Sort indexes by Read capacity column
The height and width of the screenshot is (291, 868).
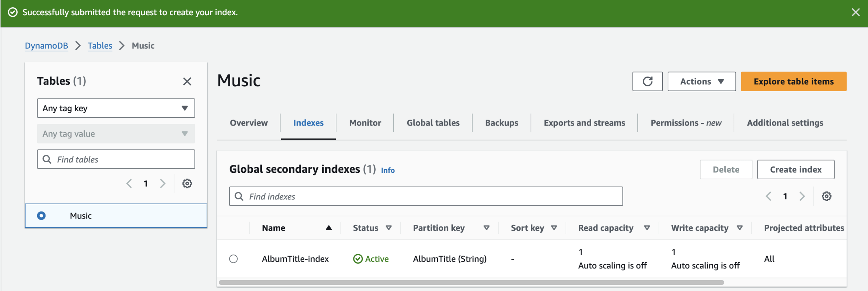(647, 228)
